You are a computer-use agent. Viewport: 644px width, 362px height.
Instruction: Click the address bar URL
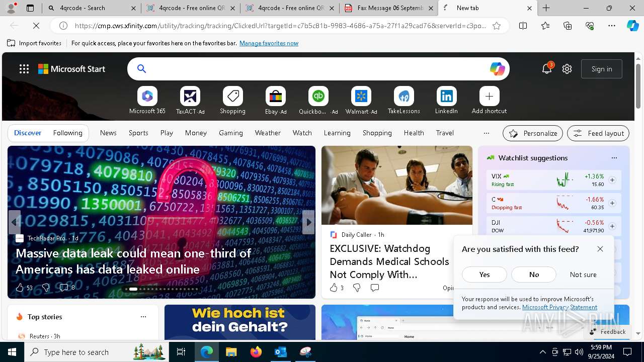[x=281, y=26]
